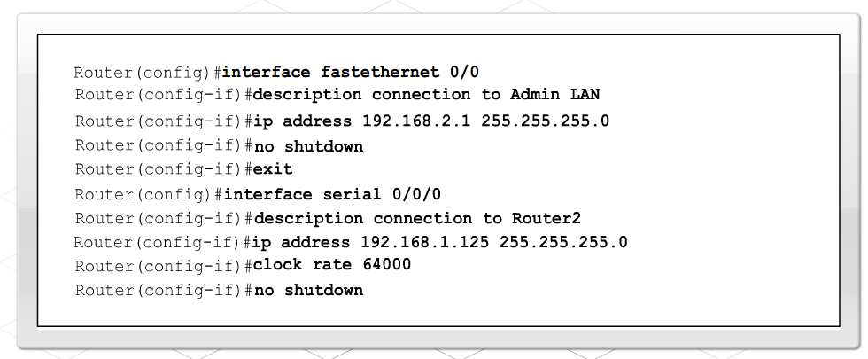Click the second Router(config)# prompt

(x=149, y=194)
